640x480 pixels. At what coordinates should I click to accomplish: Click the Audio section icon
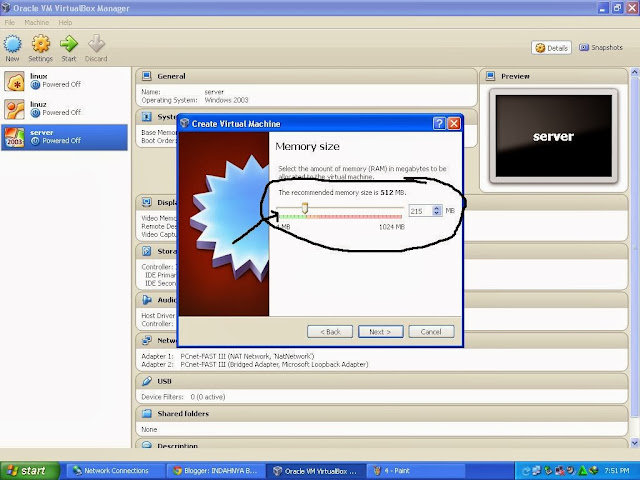coord(147,300)
